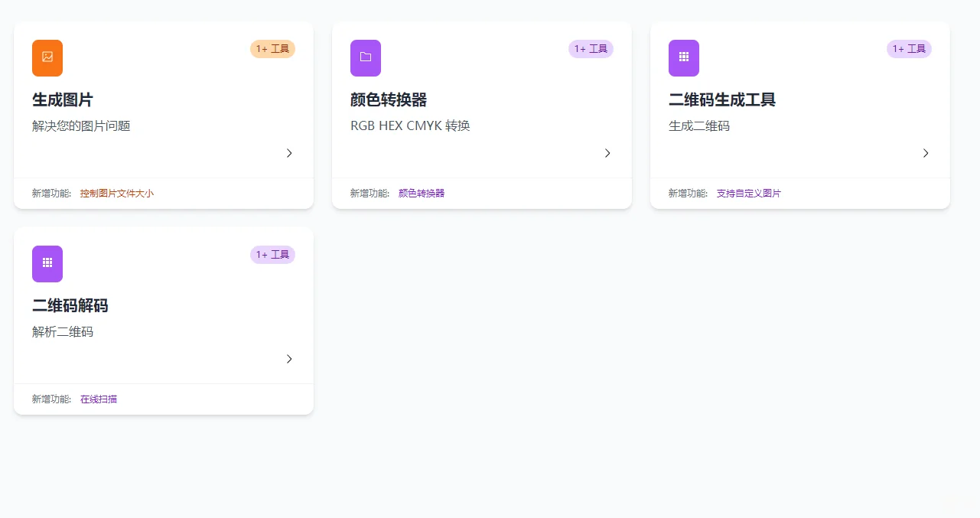Expand the 二维码解码 card via its chevron
The width and height of the screenshot is (980, 518).
pos(289,359)
